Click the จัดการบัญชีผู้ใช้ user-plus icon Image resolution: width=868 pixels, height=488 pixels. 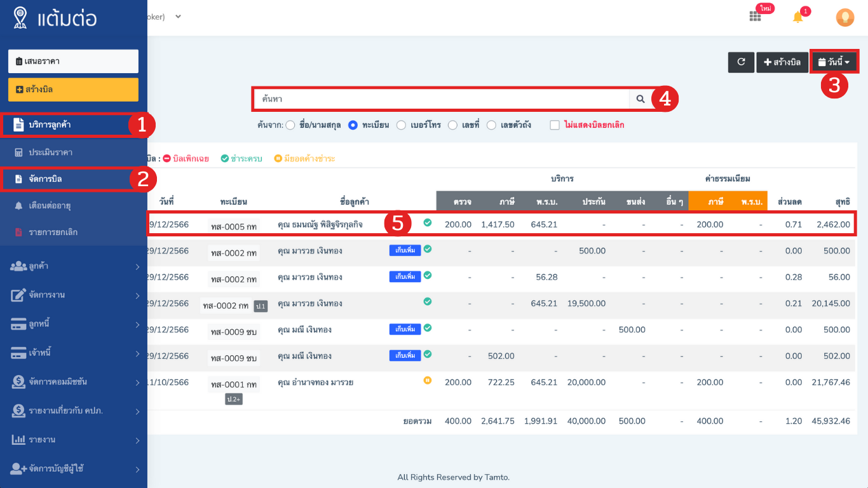tap(18, 468)
